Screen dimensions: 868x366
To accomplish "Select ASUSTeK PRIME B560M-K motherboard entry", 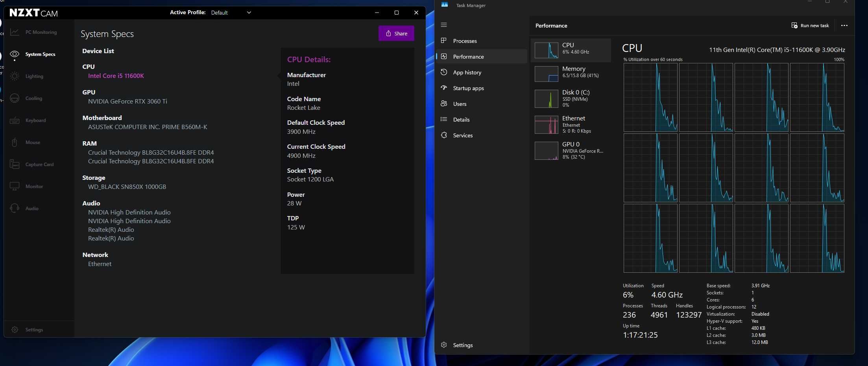I will tap(148, 127).
